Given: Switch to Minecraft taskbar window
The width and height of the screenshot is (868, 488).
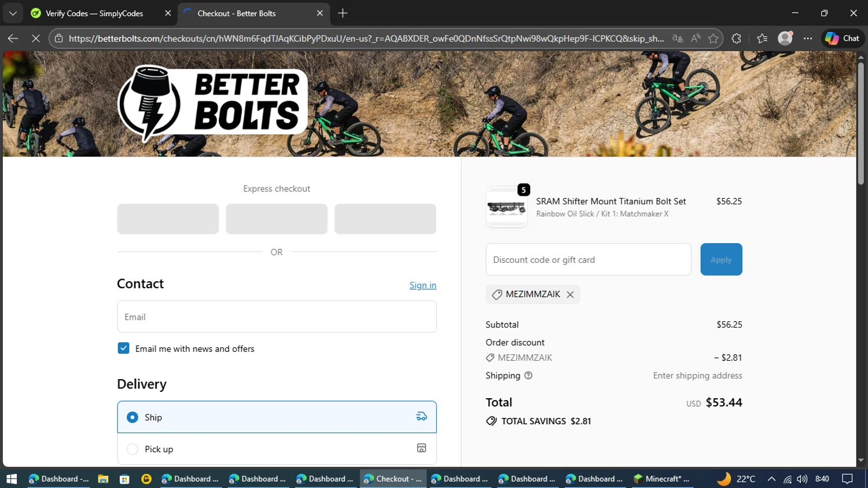Looking at the screenshot, I should point(662,479).
